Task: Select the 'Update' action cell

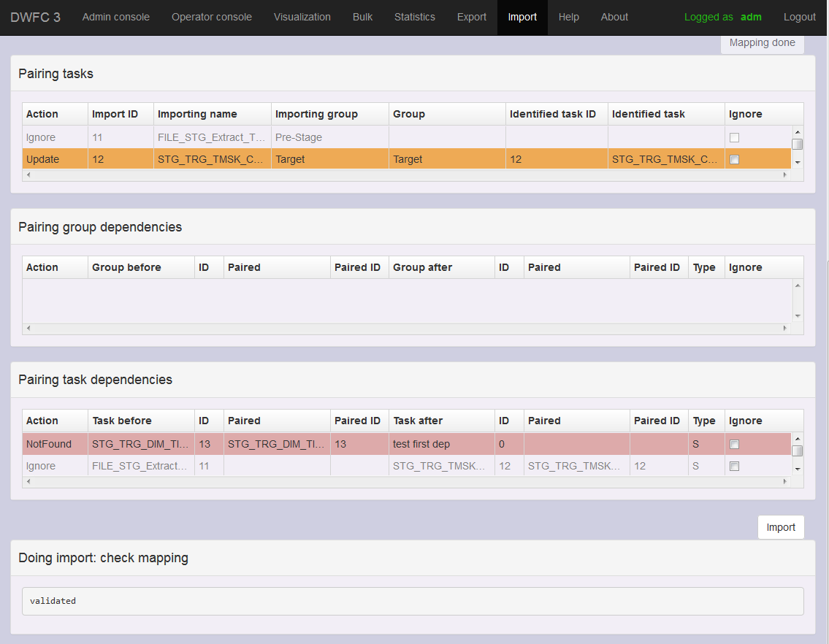Action: pos(55,159)
